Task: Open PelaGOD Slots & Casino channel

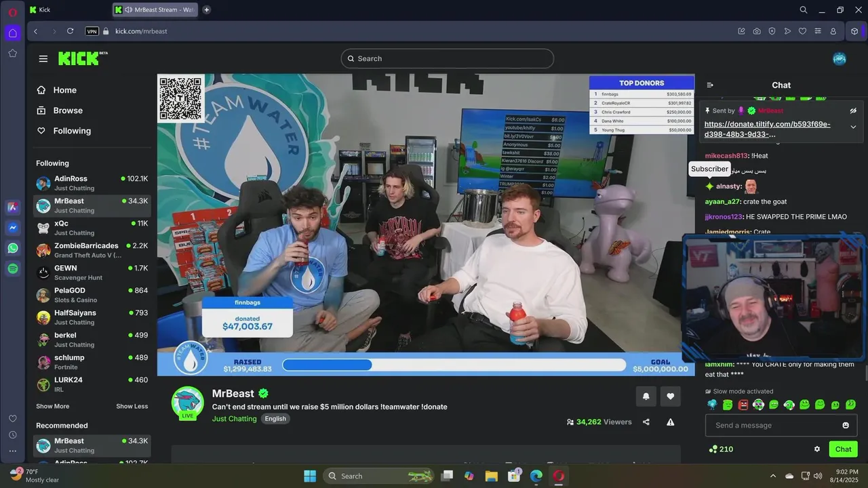Action: coord(92,295)
